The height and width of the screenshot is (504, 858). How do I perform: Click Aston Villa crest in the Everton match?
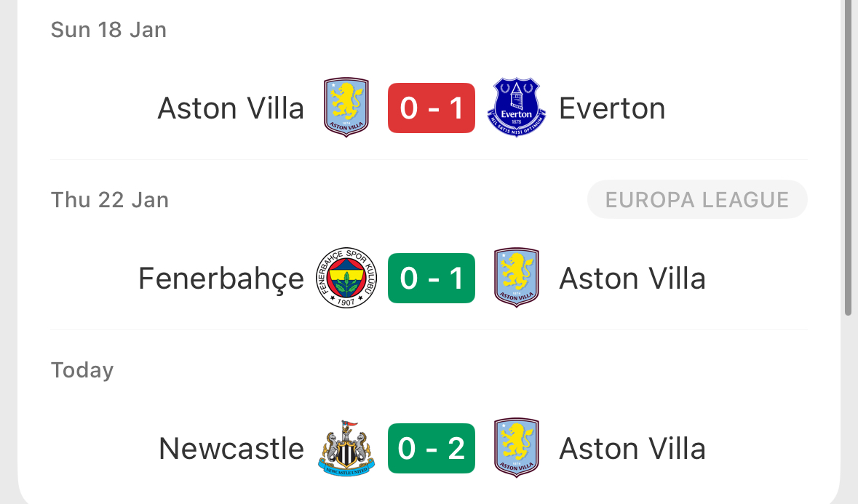pos(346,108)
